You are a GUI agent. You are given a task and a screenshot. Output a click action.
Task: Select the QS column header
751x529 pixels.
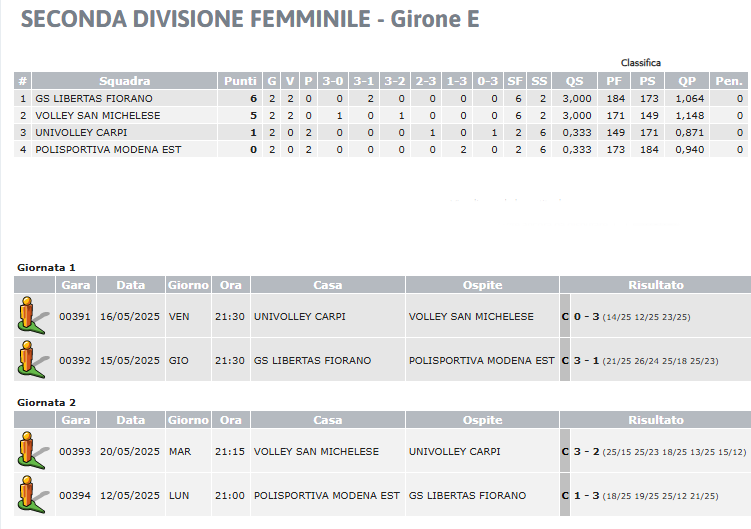574,81
